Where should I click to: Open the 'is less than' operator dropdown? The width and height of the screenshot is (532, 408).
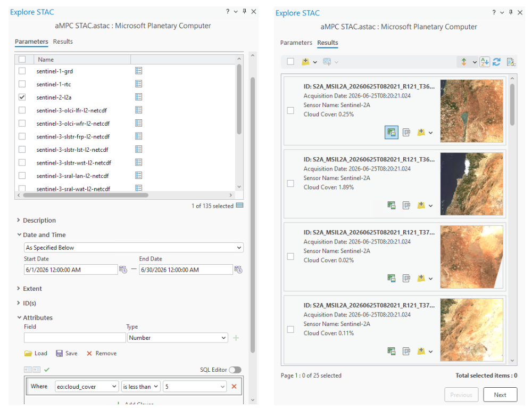click(140, 387)
